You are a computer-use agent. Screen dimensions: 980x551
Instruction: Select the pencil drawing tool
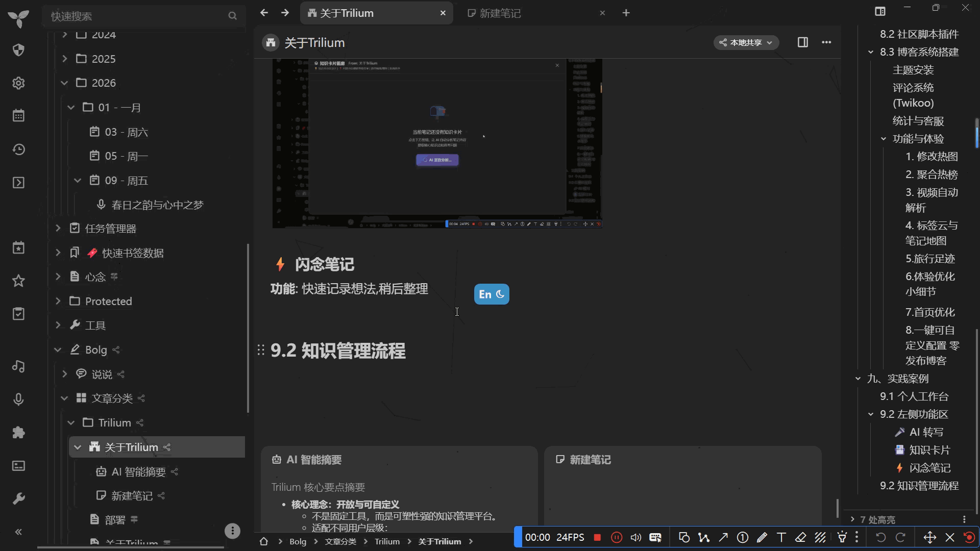[x=762, y=537]
